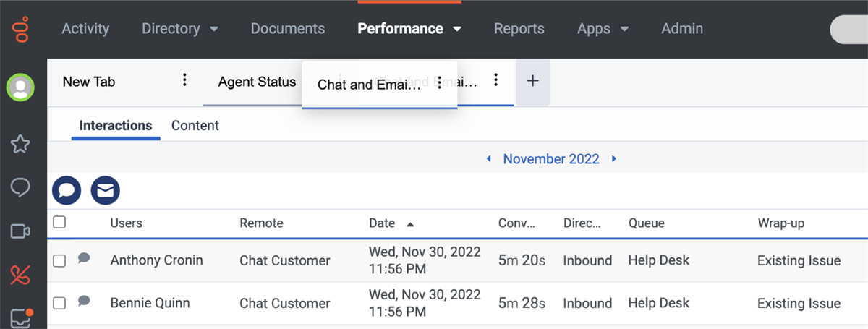The height and width of the screenshot is (329, 868).
Task: Click Help Desk queue in Bennie Quinn row
Action: (659, 303)
